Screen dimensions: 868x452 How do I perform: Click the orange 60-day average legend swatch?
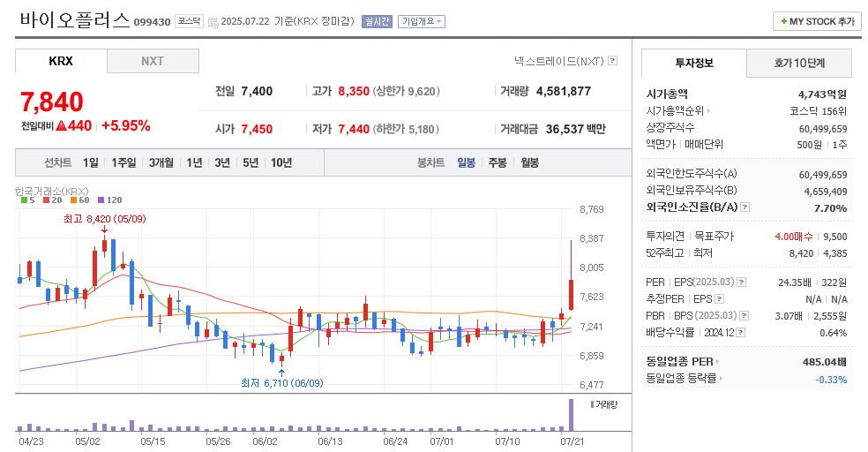click(73, 200)
